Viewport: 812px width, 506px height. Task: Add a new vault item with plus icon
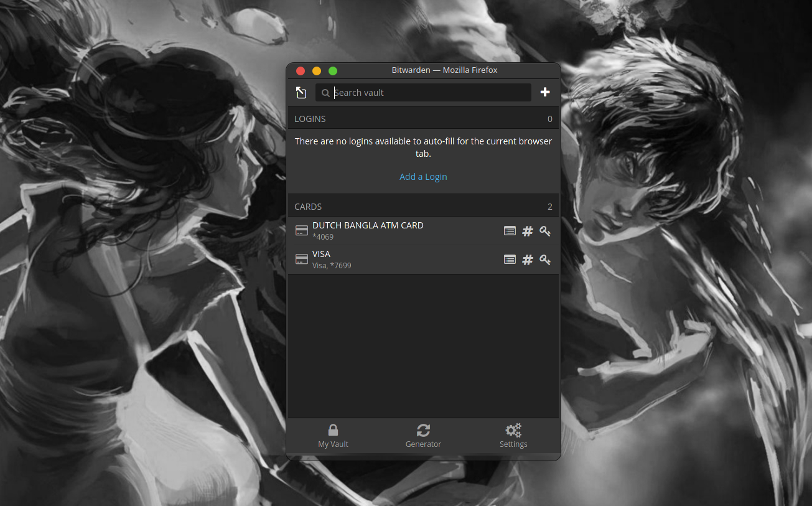tap(545, 92)
